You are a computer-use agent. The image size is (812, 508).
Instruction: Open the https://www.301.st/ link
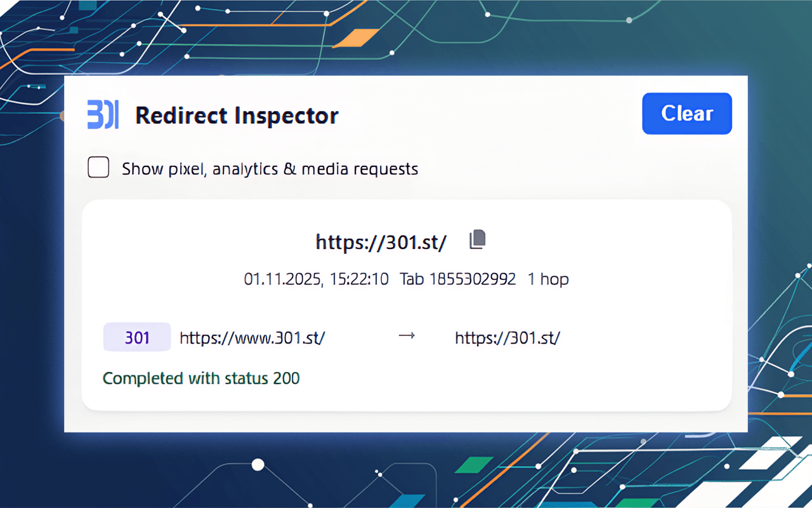252,337
